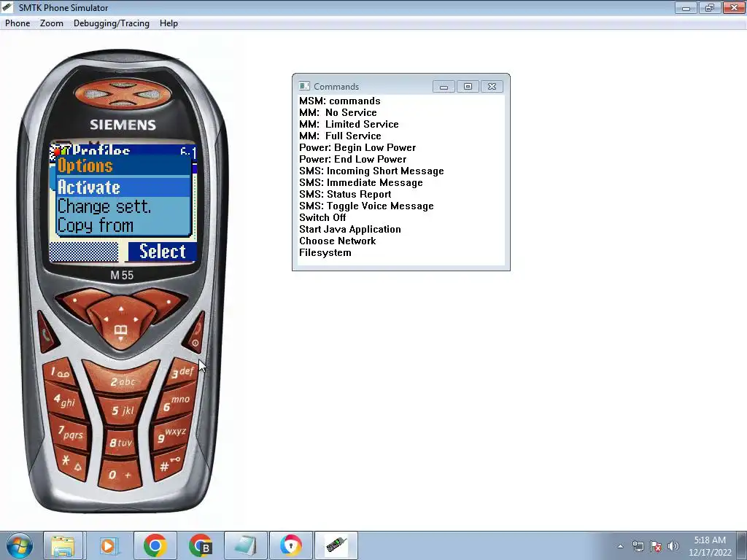Image resolution: width=747 pixels, height=560 pixels.
Task: Select Start Java Application command
Action: click(x=349, y=229)
